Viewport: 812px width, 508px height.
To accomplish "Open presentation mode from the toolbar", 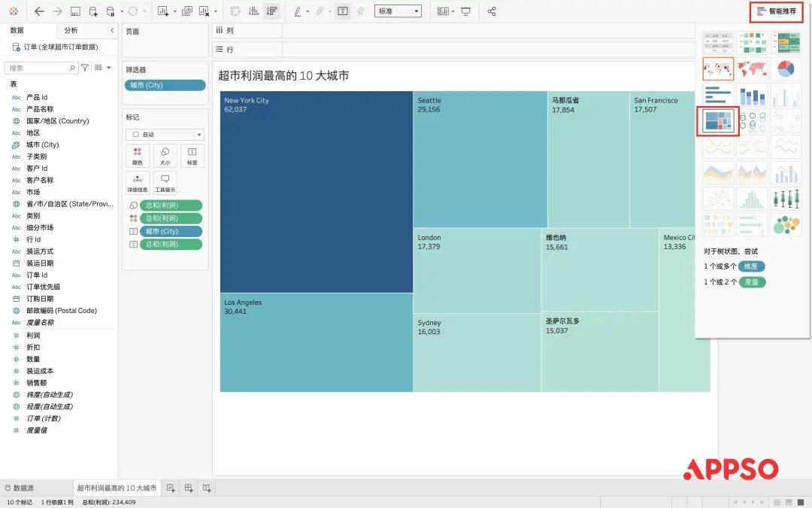I will [466, 11].
